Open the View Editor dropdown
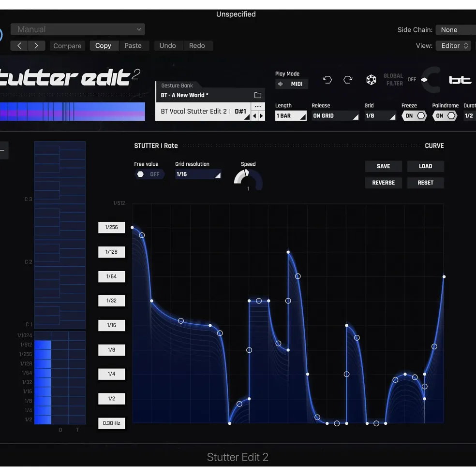Image resolution: width=476 pixels, height=476 pixels. click(454, 46)
